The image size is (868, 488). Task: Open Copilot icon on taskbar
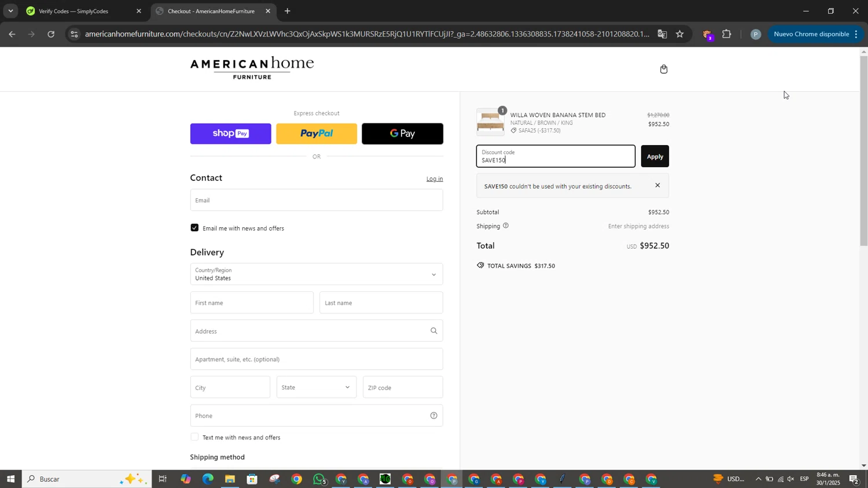[x=185, y=479]
